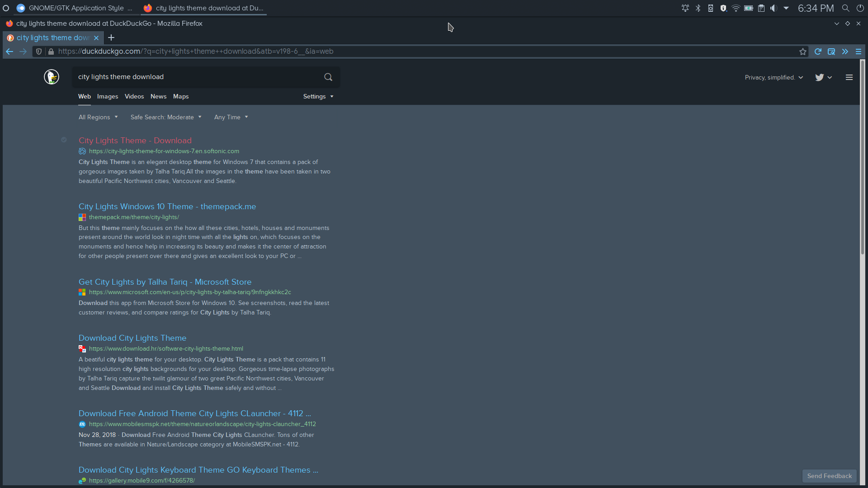Click the checkmark beside first result
The height and width of the screenshot is (488, 868).
pos(64,140)
